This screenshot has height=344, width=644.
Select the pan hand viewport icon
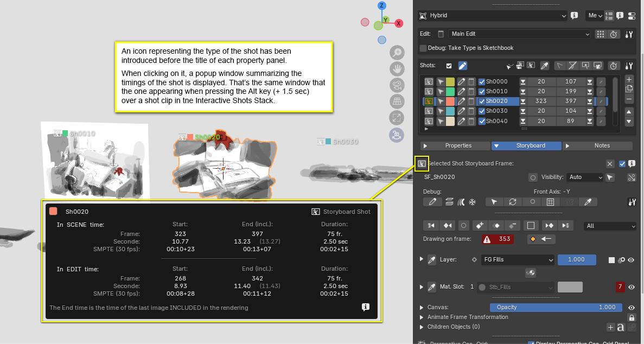[x=398, y=69]
